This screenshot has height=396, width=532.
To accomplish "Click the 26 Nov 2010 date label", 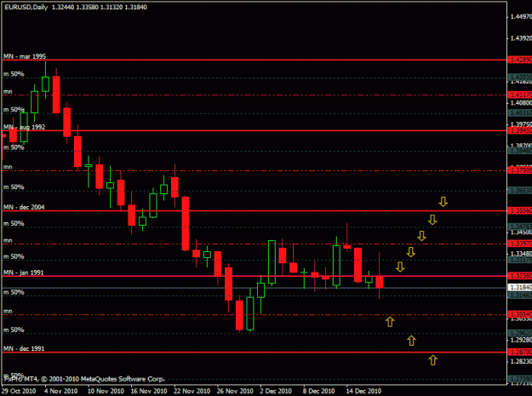I will (x=235, y=391).
